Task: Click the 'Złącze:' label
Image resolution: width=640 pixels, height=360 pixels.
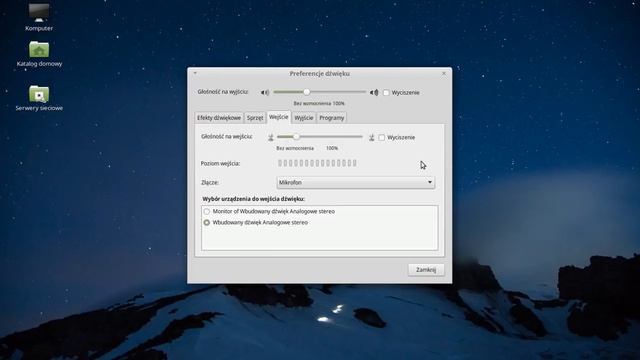Action: (210, 182)
